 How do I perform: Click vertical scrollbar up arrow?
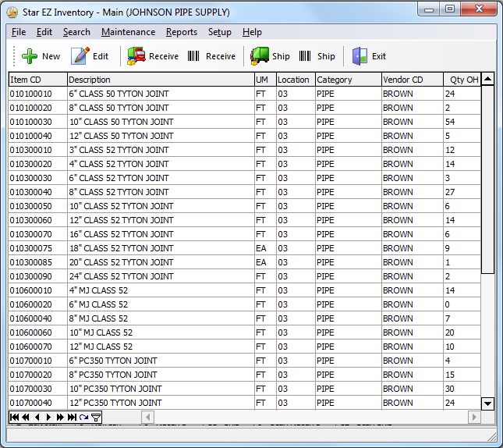(x=487, y=79)
